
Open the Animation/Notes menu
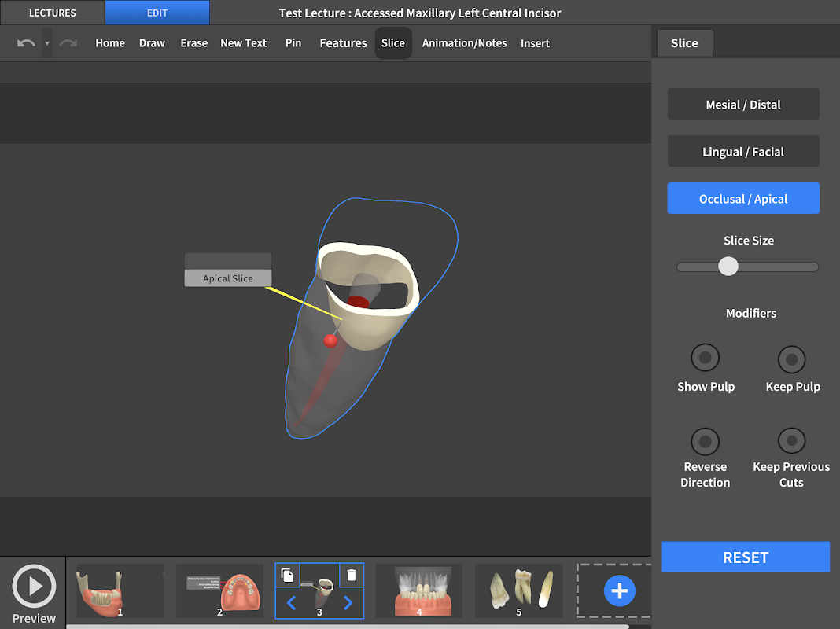[464, 43]
